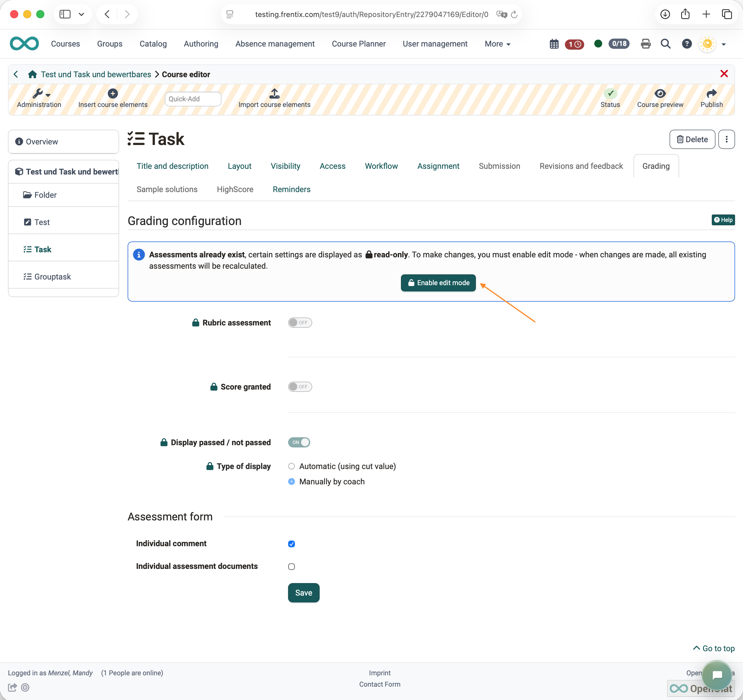
Task: Switch to the Assignment tab
Action: [x=438, y=166]
